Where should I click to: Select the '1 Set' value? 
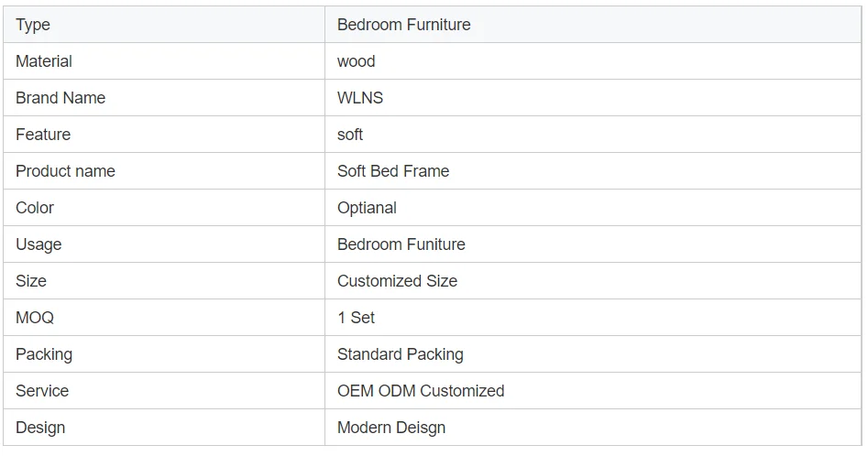click(x=356, y=318)
